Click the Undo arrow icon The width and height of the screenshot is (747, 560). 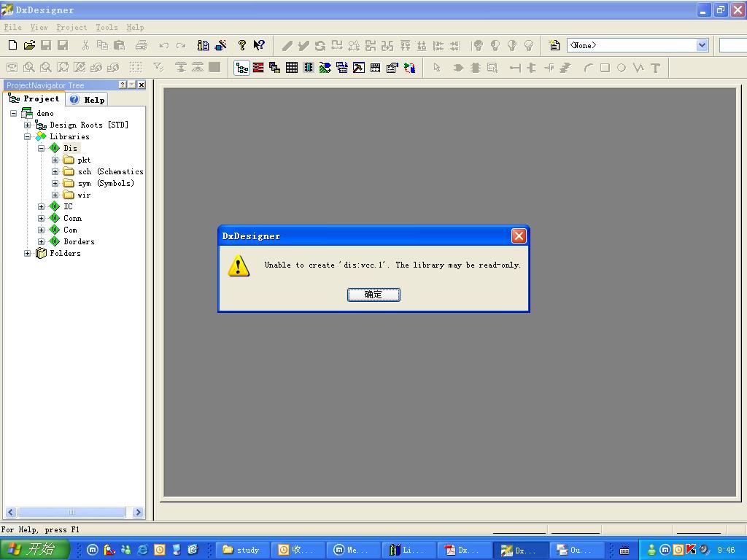pyautogui.click(x=164, y=45)
